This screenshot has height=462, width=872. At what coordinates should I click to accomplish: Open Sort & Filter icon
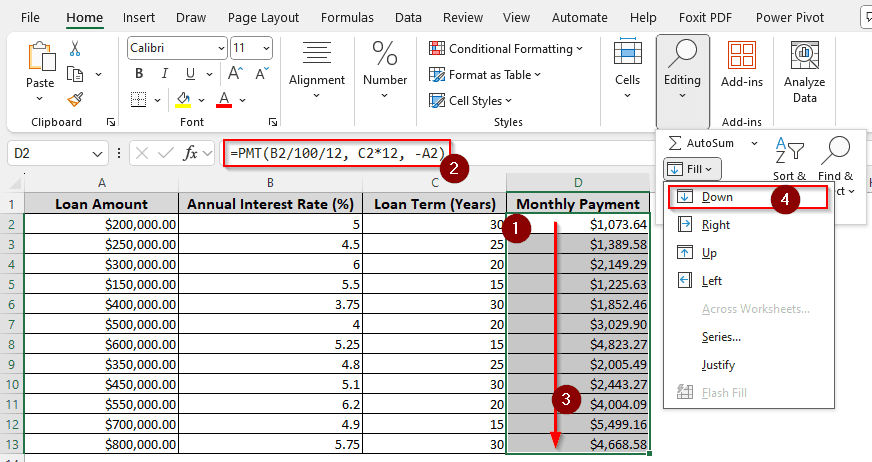coord(789,151)
